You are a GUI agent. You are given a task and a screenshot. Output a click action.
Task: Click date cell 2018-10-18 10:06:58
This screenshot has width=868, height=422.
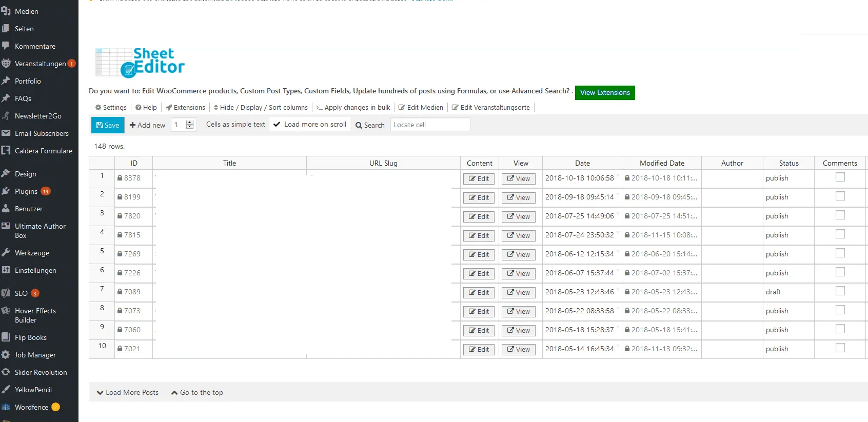tap(582, 178)
